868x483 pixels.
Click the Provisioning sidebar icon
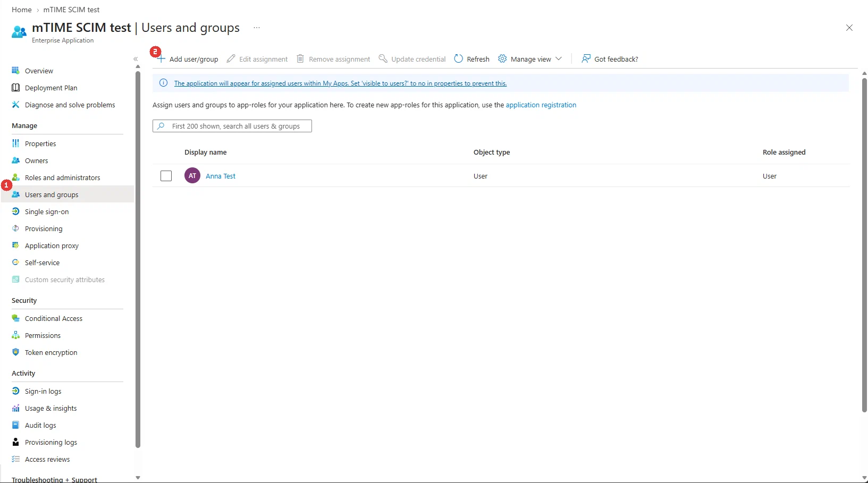15,228
